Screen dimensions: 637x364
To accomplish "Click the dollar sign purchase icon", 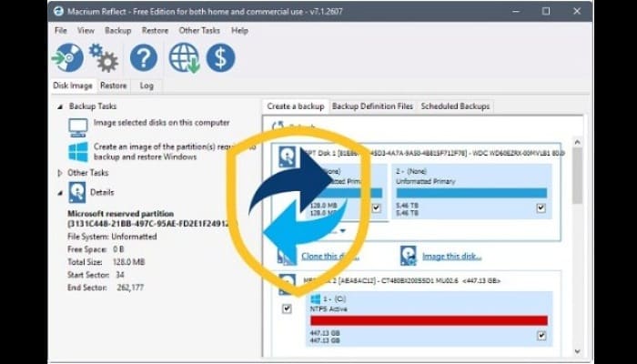I will click(x=220, y=58).
